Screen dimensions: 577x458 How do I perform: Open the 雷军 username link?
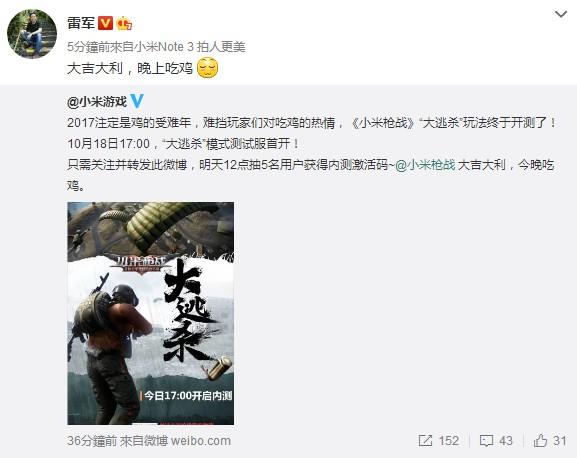coord(81,23)
